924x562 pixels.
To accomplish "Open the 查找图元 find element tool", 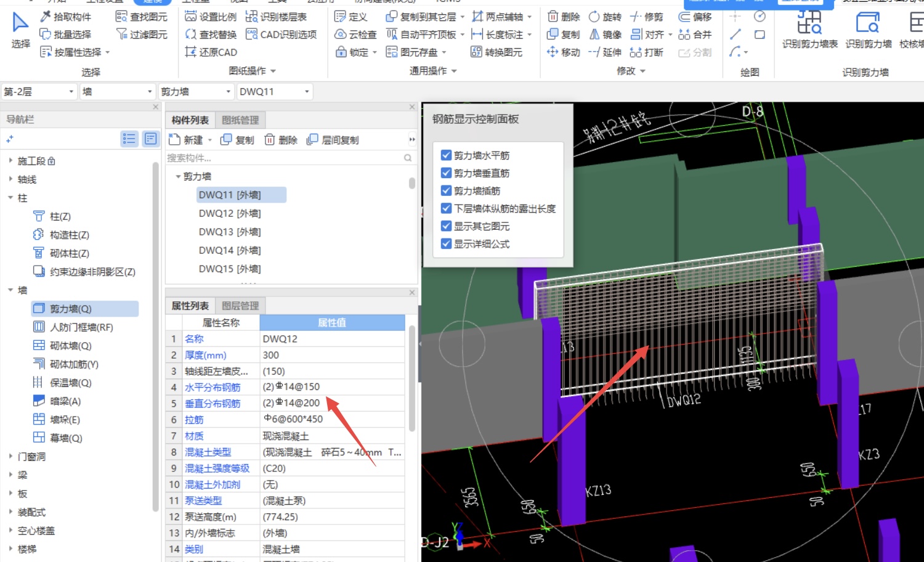I will point(142,17).
